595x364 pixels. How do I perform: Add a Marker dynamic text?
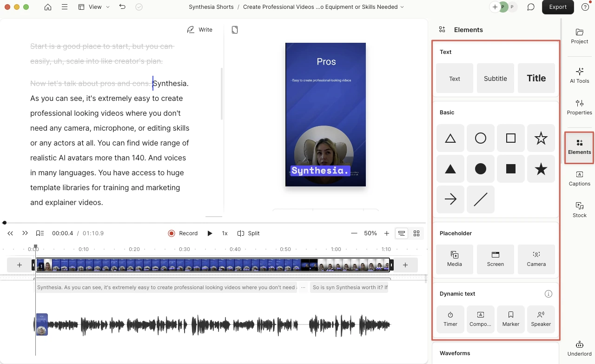(511, 319)
